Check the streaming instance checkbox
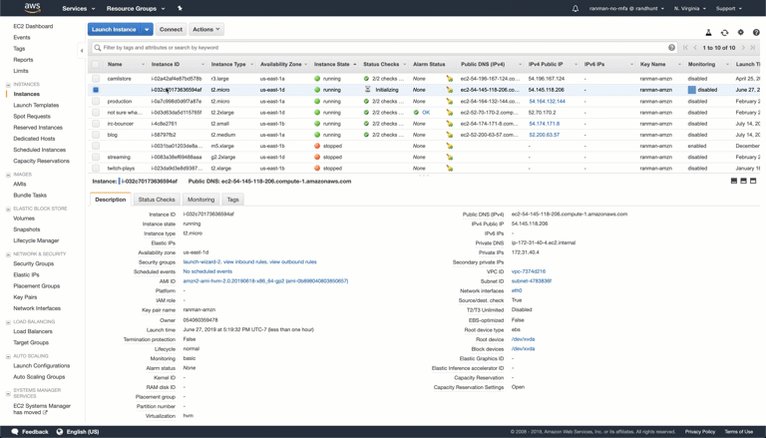Viewport: 766px width, 438px height. pos(96,157)
